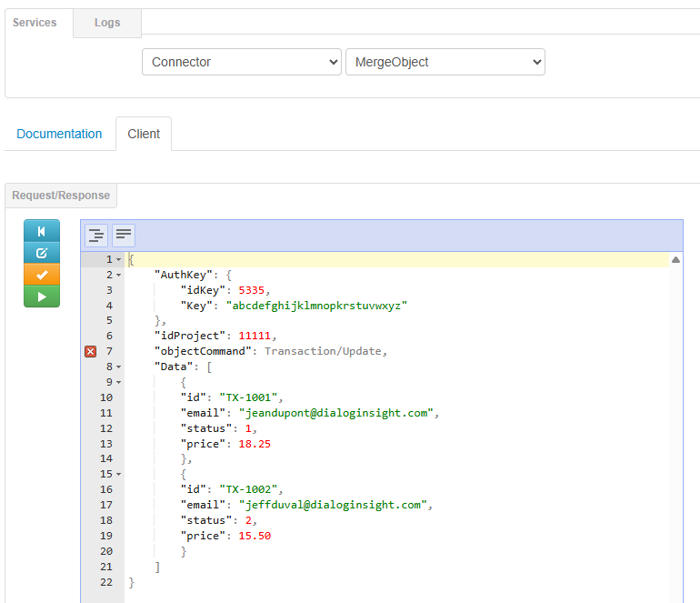Screen dimensions: 700x603
Task: Click the red error marker on line 7
Action: 91,352
